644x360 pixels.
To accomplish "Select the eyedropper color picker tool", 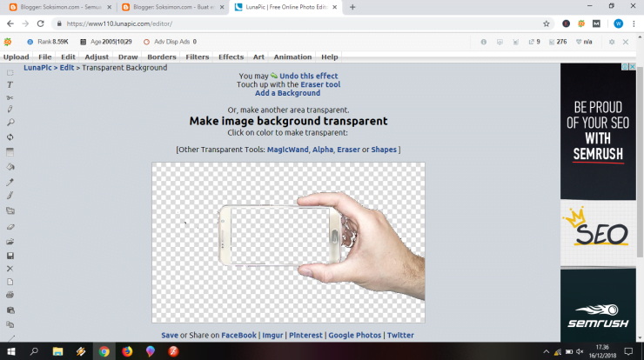I will coord(10,182).
